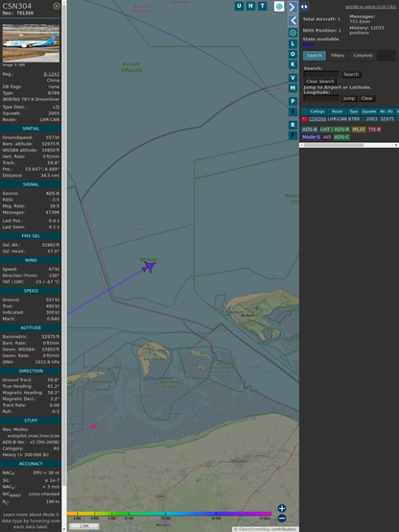Click the UAT / ADS-R legend label
Viewport: 399px width, 532px height.
(335, 130)
